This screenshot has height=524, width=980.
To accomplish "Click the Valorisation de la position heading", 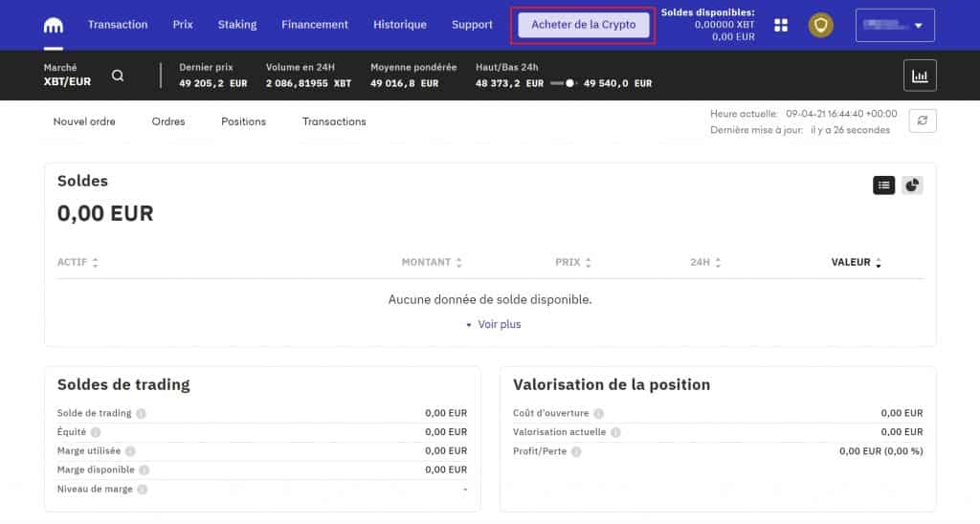I will [x=612, y=384].
